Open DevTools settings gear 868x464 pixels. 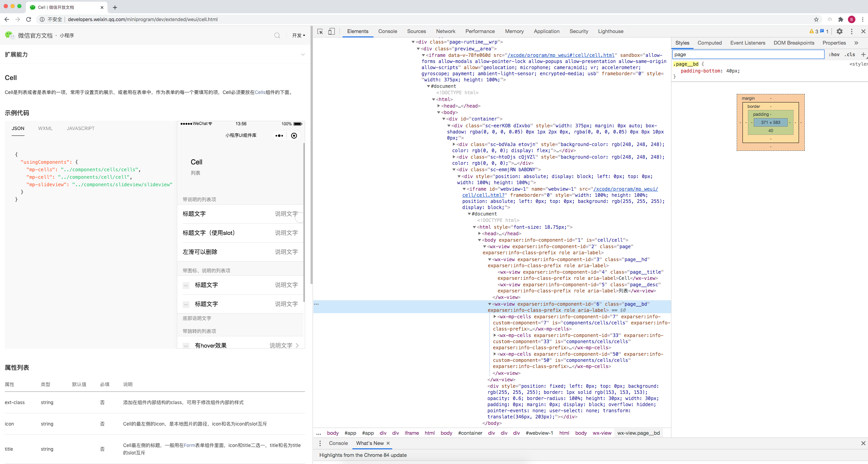point(839,31)
